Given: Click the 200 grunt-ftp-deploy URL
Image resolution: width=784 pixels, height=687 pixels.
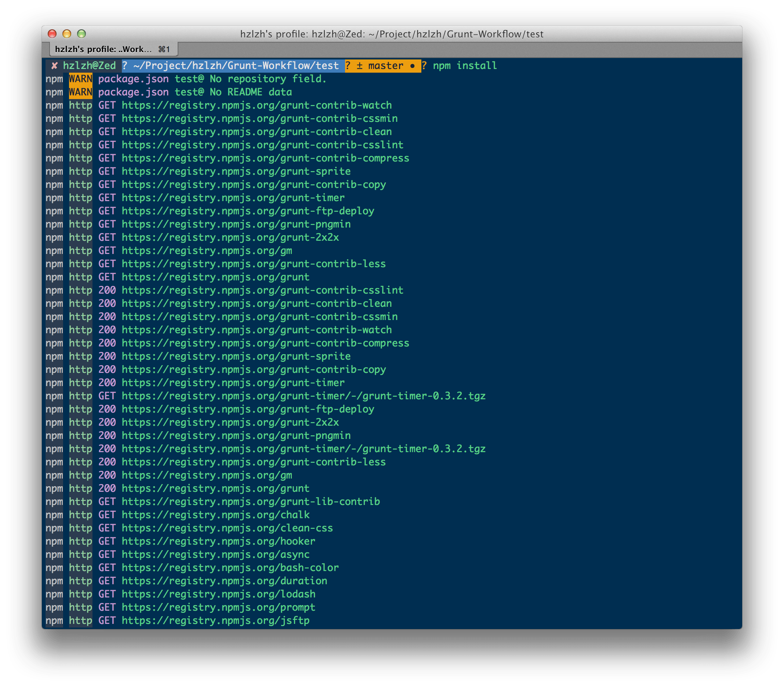Looking at the screenshot, I should (248, 410).
